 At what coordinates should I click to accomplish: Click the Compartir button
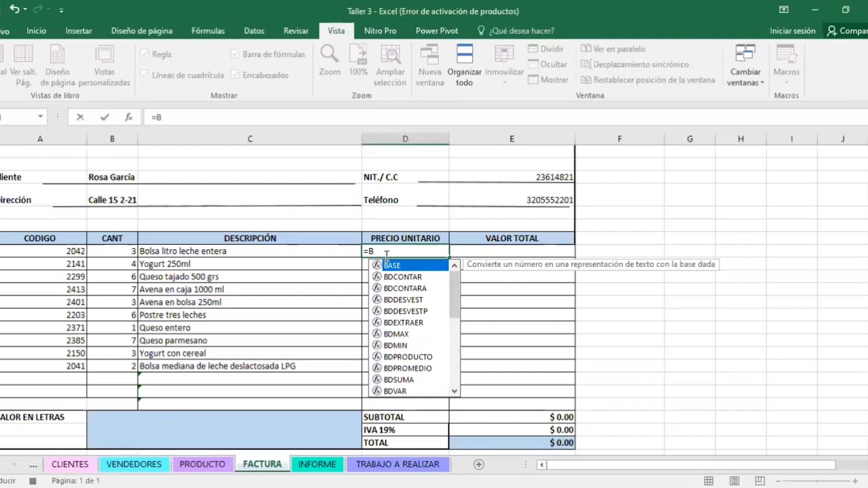coord(847,30)
